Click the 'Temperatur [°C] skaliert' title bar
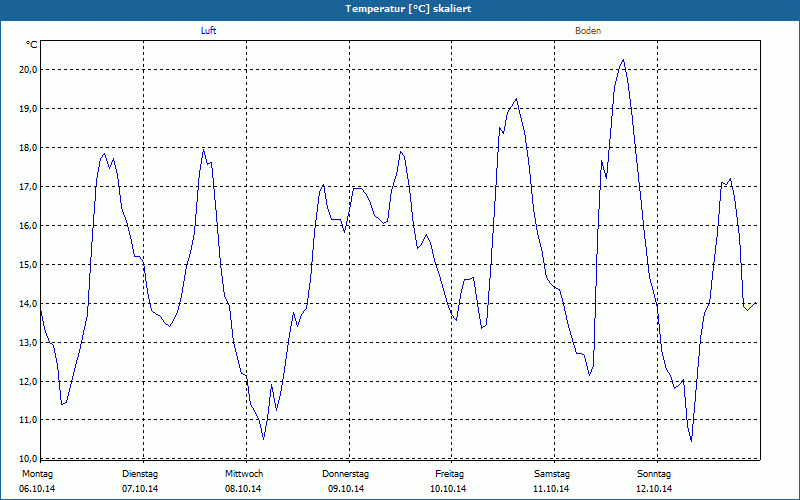The height and width of the screenshot is (500, 800). click(400, 9)
